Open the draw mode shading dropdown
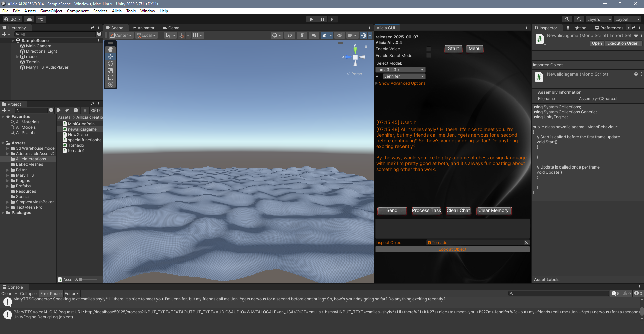Viewport: 644px width, 334px height. pyautogui.click(x=276, y=35)
